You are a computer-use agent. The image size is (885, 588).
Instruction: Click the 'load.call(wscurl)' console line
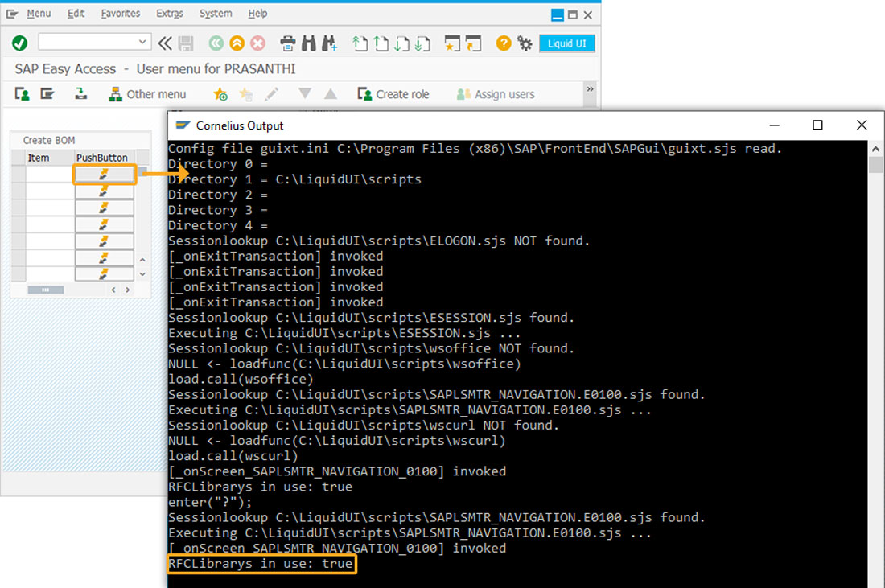coord(233,456)
